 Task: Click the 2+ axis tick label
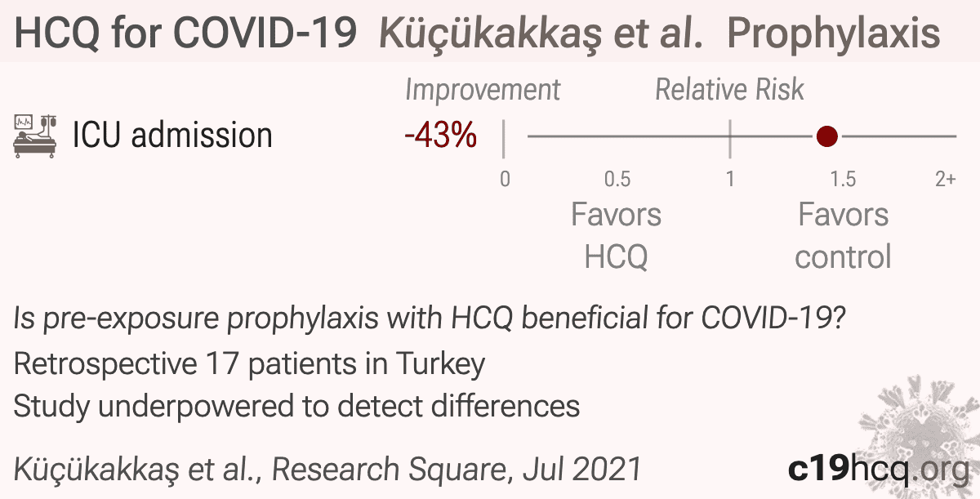945,179
